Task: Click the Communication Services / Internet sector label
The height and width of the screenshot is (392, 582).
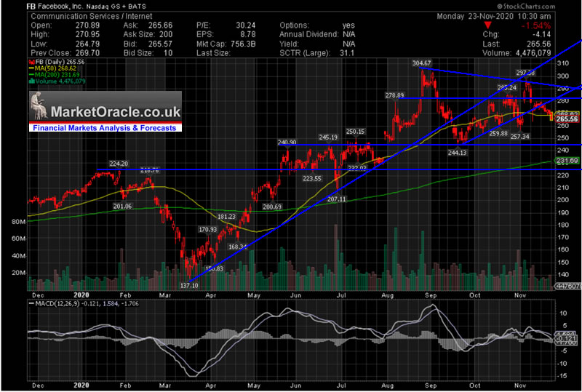Action: coord(92,16)
